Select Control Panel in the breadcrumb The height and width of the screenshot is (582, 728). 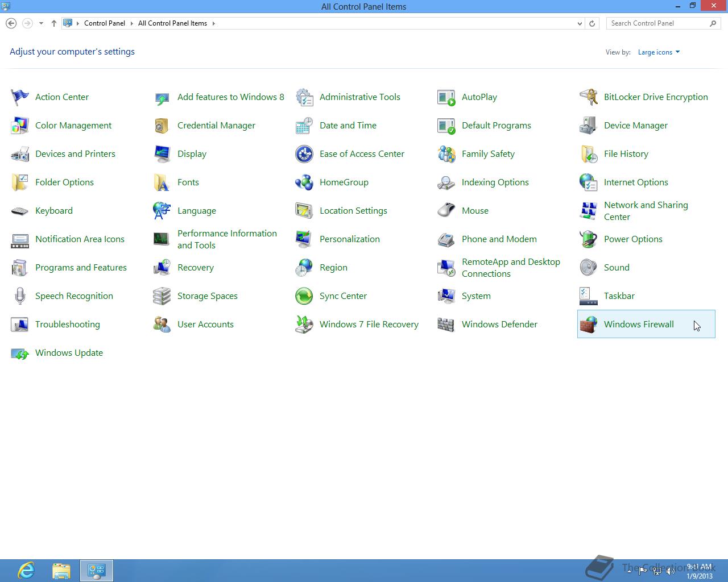(105, 23)
